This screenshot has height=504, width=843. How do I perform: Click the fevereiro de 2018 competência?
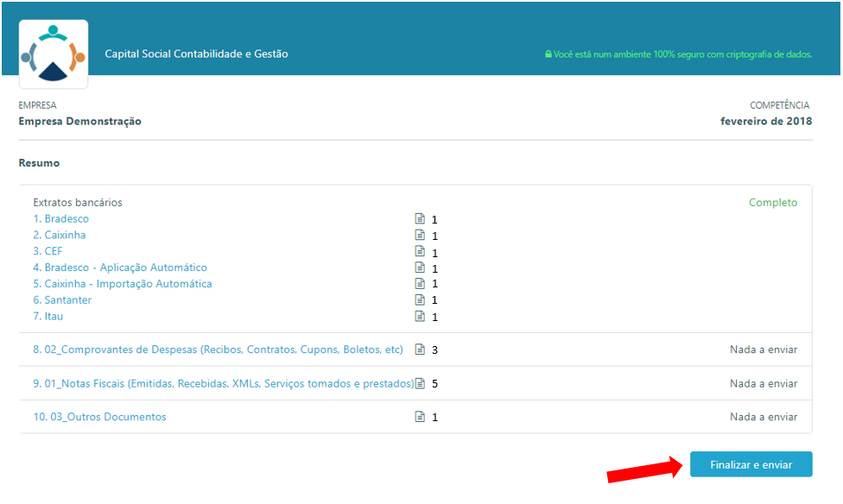pos(766,122)
